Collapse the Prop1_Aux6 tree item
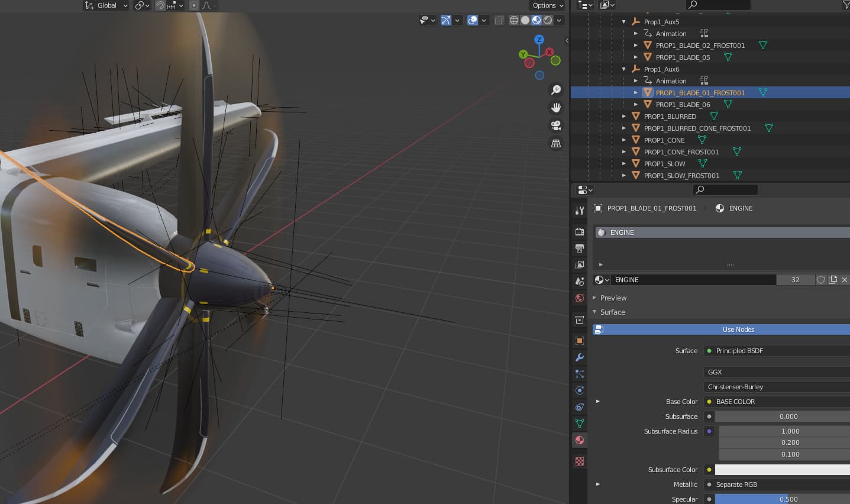 coord(624,69)
